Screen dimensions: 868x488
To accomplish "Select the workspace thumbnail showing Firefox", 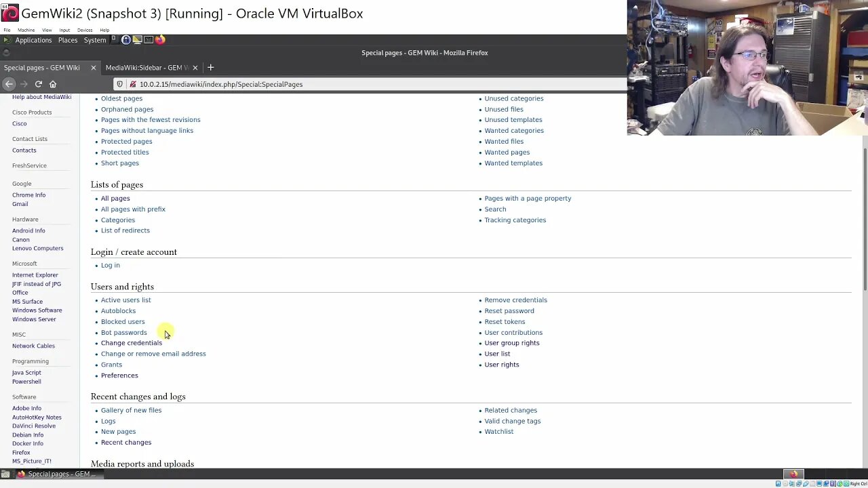I will tap(793, 474).
